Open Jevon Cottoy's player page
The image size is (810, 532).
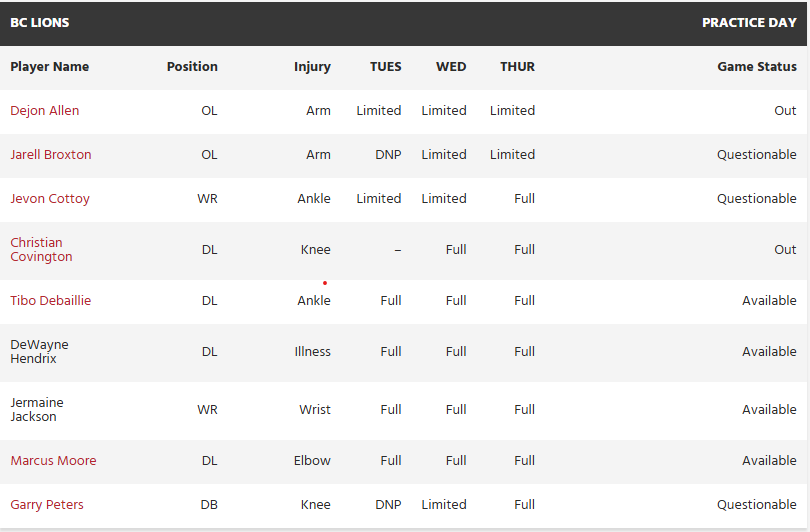(x=50, y=199)
